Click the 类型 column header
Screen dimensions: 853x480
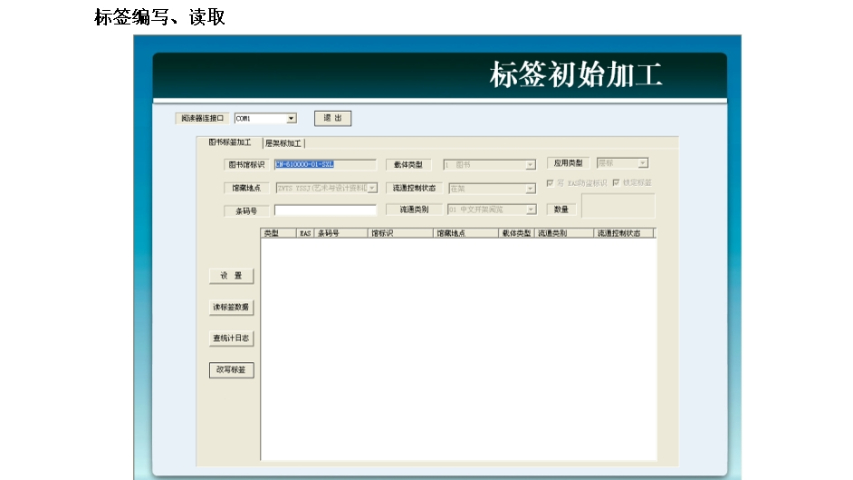(279, 233)
